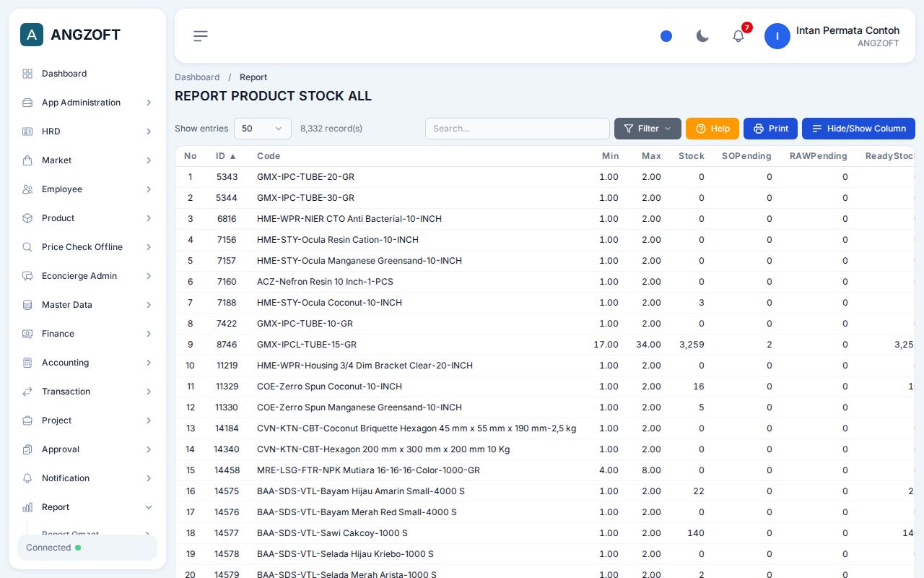Screen dimensions: 924x578
Task: Click user name Intan Permata Contoh
Action: pyautogui.click(x=847, y=30)
